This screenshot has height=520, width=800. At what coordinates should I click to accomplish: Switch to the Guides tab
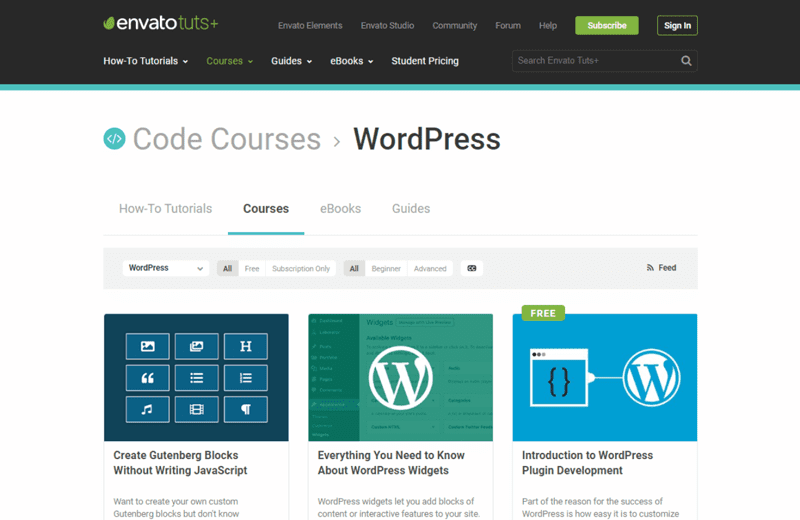point(411,209)
